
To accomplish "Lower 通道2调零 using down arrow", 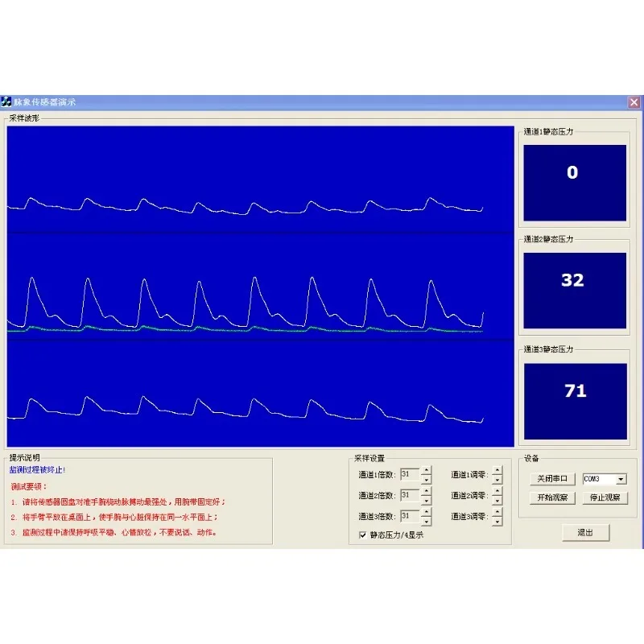I will pyautogui.click(x=497, y=500).
